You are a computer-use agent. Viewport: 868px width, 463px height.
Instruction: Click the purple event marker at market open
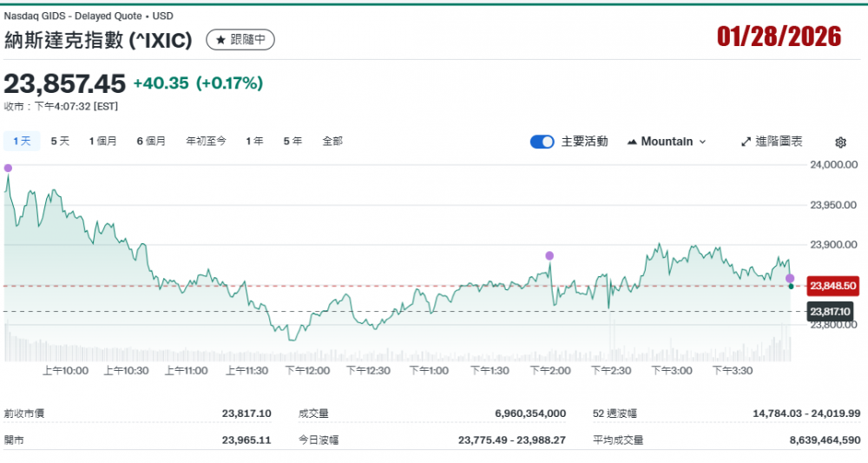click(x=8, y=168)
